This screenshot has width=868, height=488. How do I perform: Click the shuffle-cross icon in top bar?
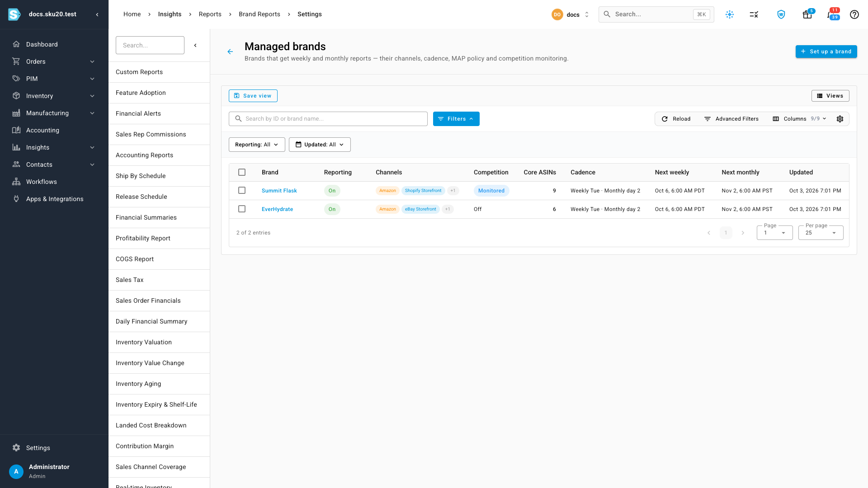pyautogui.click(x=754, y=14)
